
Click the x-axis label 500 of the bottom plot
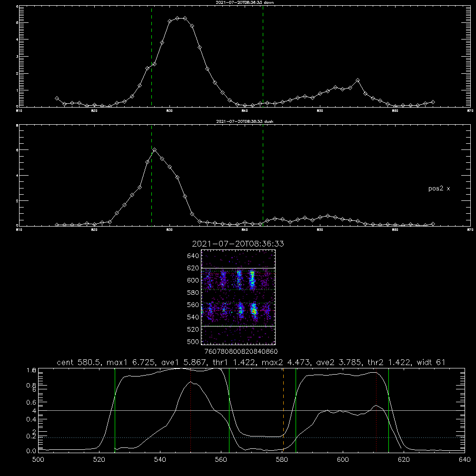38,460
